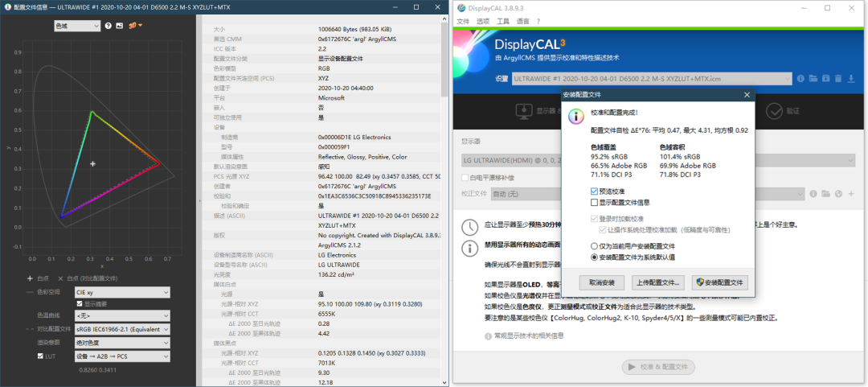Click the clock icon beside warm-up advice
The height and width of the screenshot is (387, 868).
pyautogui.click(x=469, y=226)
